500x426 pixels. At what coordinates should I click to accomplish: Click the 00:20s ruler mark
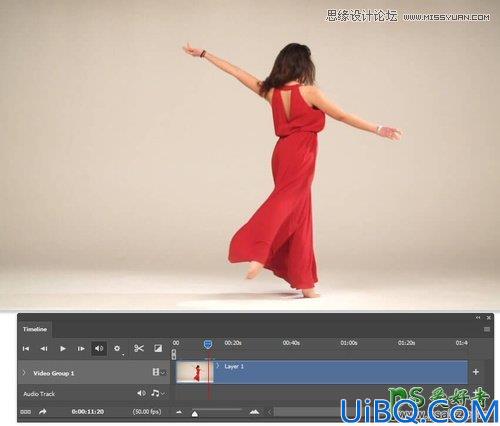(233, 343)
